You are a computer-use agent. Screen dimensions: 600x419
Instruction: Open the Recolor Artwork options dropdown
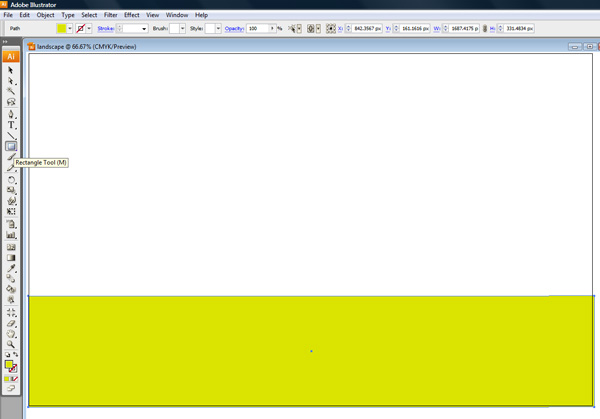click(x=318, y=28)
